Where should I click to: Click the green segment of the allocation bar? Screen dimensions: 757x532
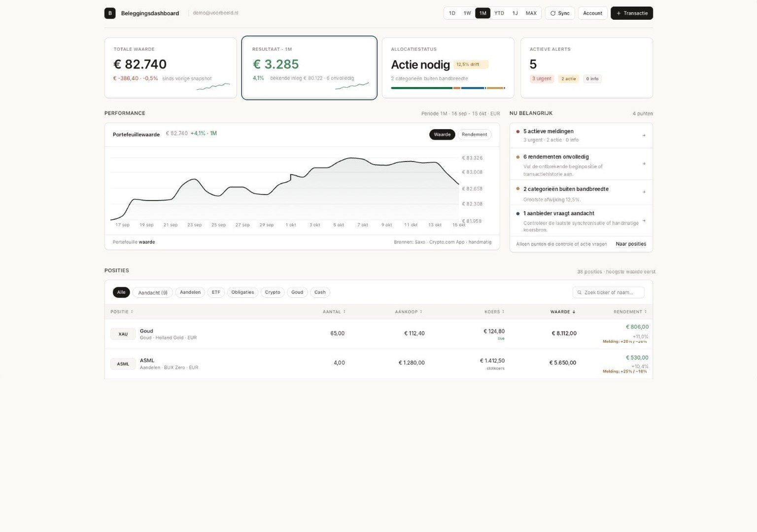[421, 88]
